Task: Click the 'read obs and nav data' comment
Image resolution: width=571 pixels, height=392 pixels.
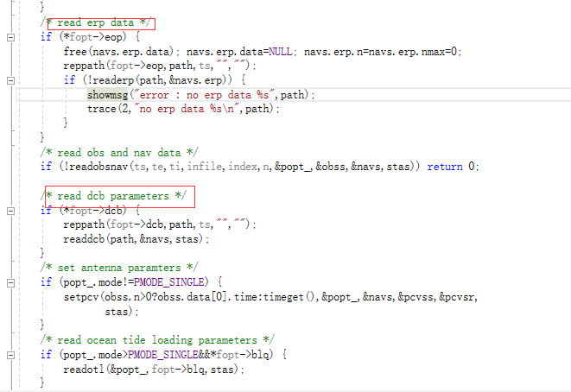Action: tap(119, 153)
